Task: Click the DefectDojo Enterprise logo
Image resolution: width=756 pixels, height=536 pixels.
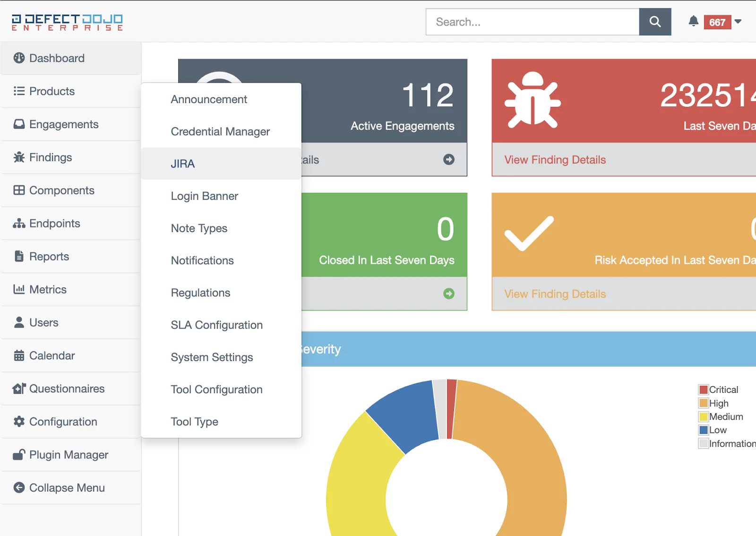Action: (x=67, y=22)
